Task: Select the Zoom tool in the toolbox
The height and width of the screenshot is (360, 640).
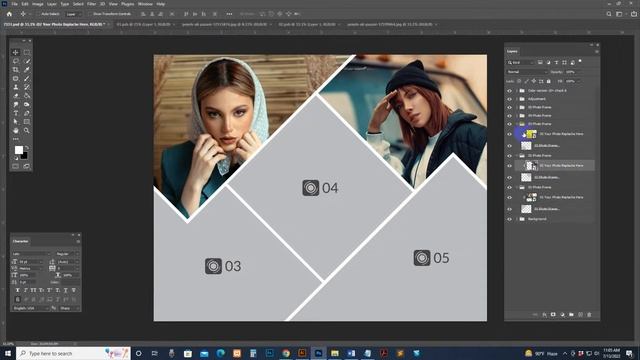Action: pyautogui.click(x=27, y=131)
